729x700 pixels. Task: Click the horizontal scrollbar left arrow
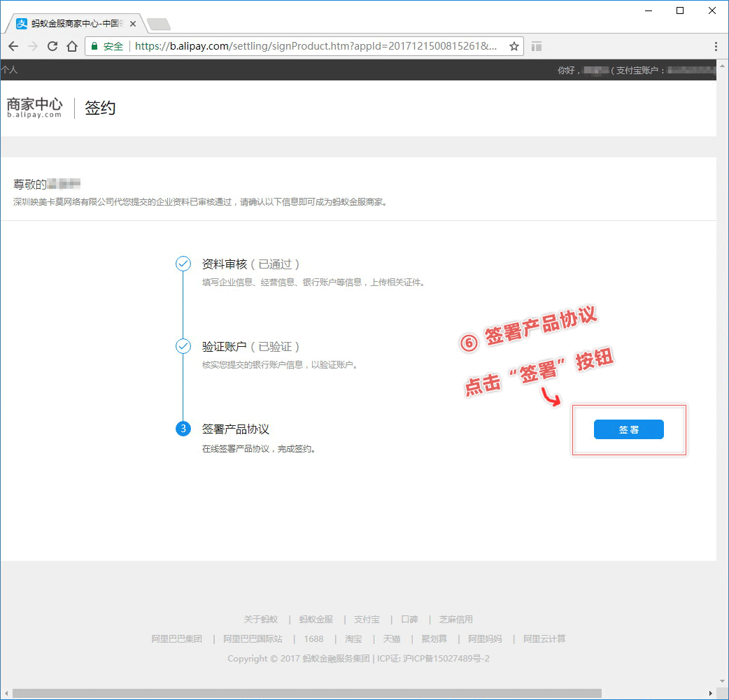(x=6, y=693)
